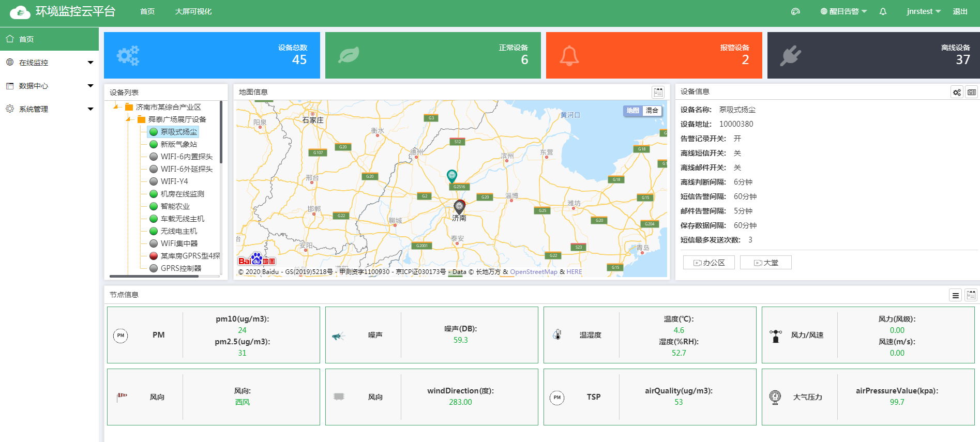
Task: Play the 办公区 video
Action: pyautogui.click(x=709, y=263)
